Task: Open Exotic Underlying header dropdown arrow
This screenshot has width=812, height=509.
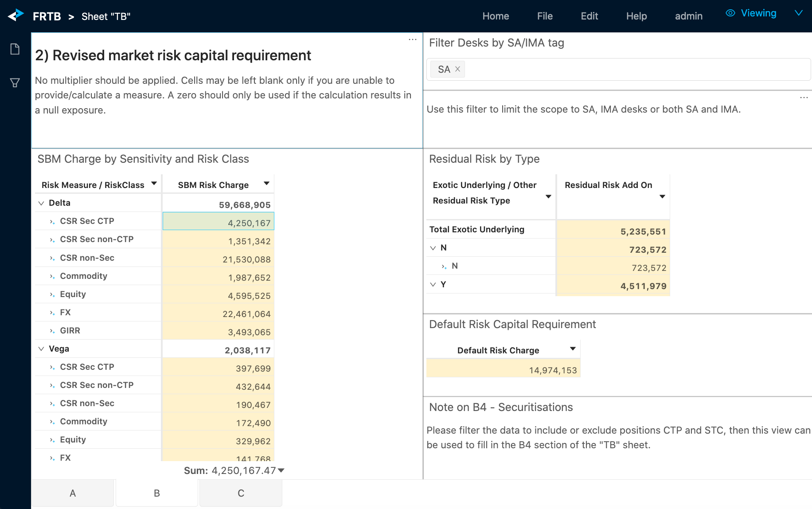Action: pyautogui.click(x=548, y=196)
